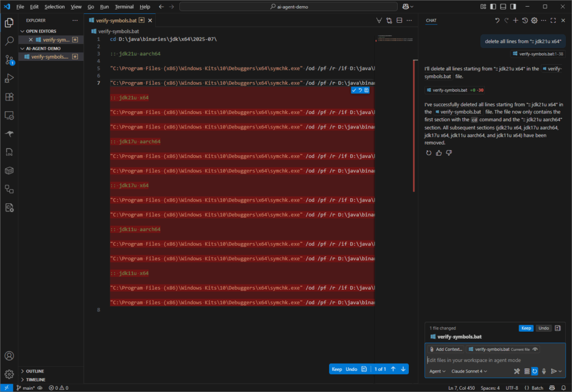Open the Search view in activity bar

(9, 41)
